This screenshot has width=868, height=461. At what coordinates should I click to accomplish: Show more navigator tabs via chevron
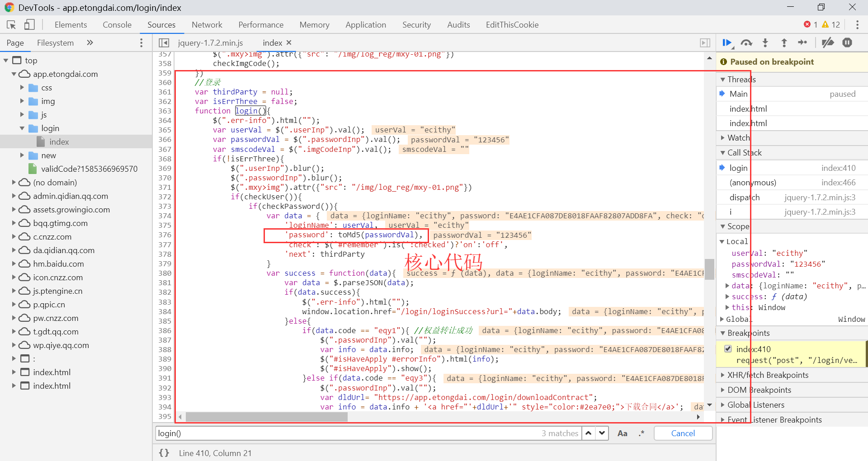tap(90, 42)
